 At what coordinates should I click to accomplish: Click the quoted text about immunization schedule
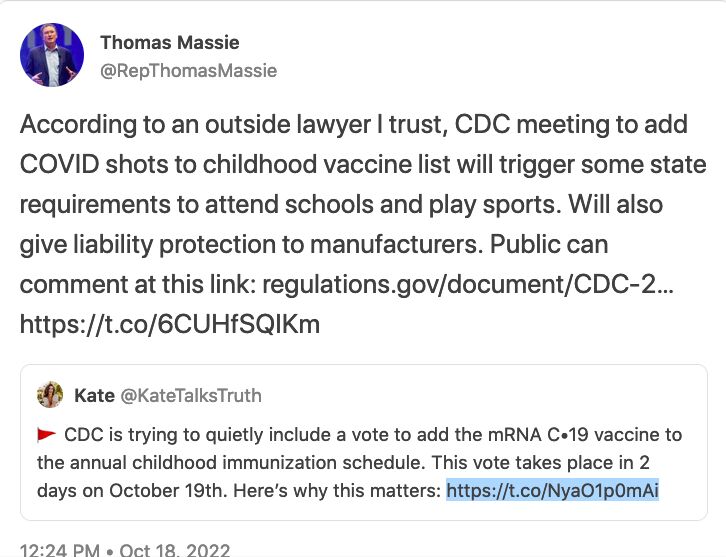(359, 463)
